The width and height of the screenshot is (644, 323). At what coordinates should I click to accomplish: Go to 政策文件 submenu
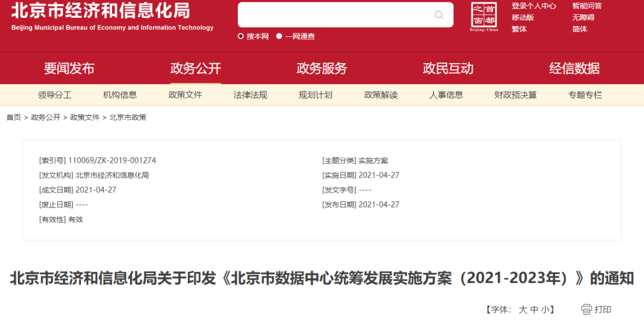(185, 95)
